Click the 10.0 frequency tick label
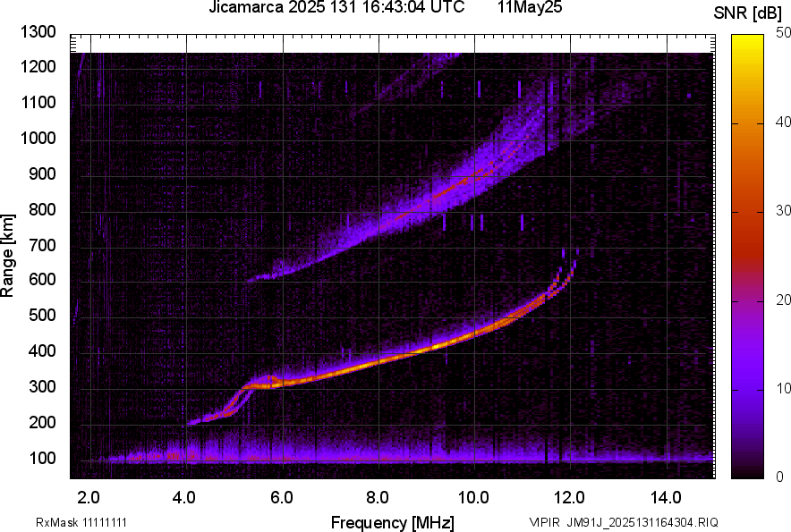This screenshot has width=791, height=532. (473, 498)
